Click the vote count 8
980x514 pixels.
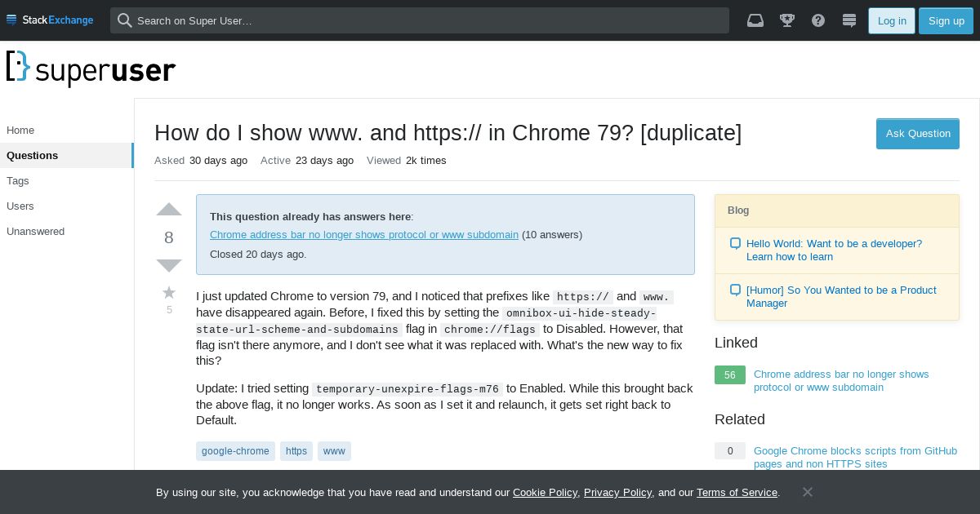169,237
